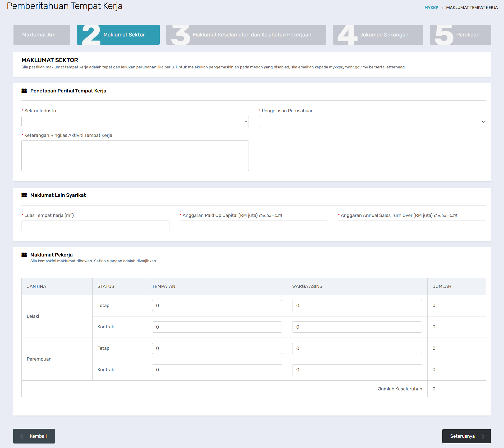Screen dimensions: 504x448
Task: Edit Perempuan Kontrak Warga Asing count field
Action: (357, 370)
